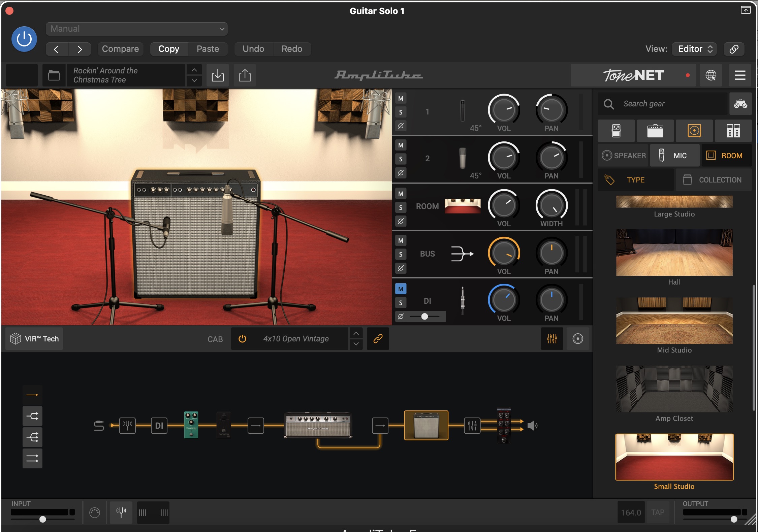758x532 pixels.
Task: Select previous cabinet with up chevron
Action: 356,333
